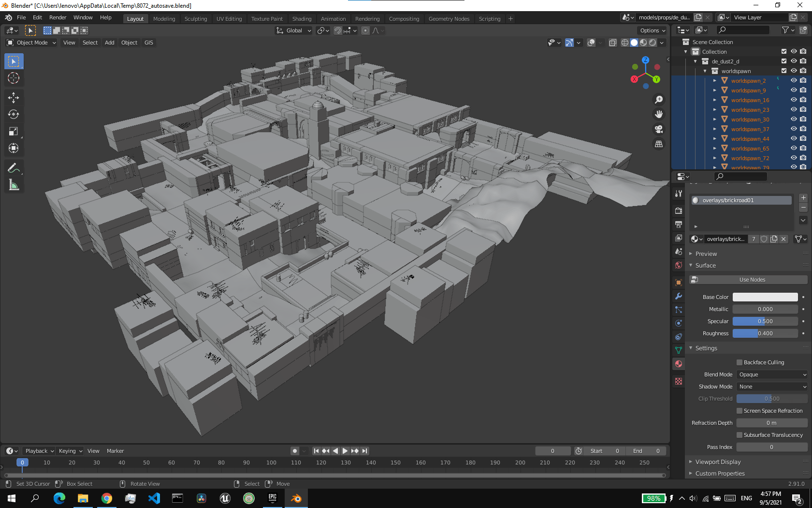Viewport: 812px width, 508px height.
Task: Click the Use Nodes button
Action: pyautogui.click(x=748, y=280)
